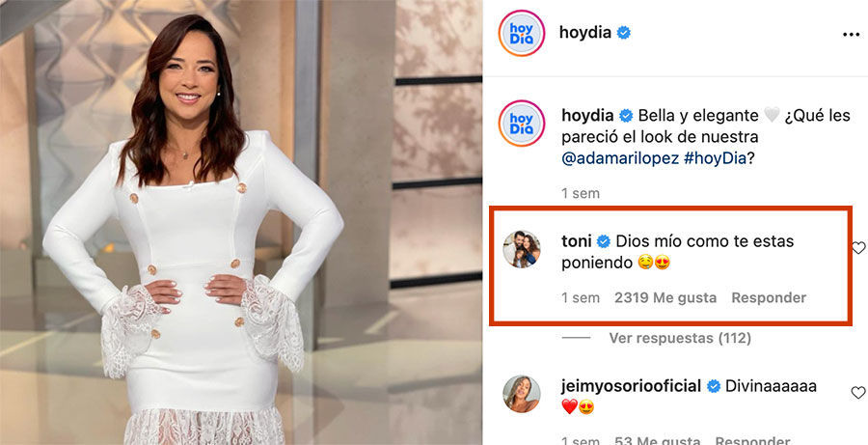Open the #hoyDia hashtag link
The height and width of the screenshot is (445, 868).
716,158
